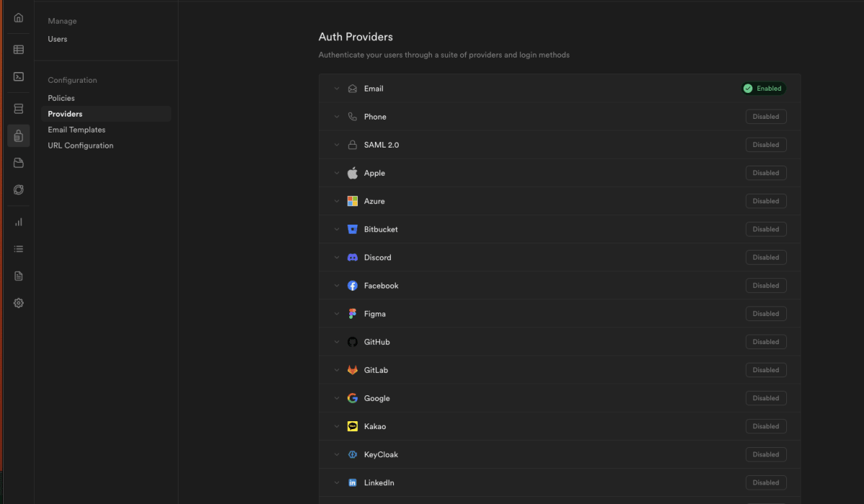The image size is (864, 504).
Task: Open the Table Editor icon
Action: (19, 50)
